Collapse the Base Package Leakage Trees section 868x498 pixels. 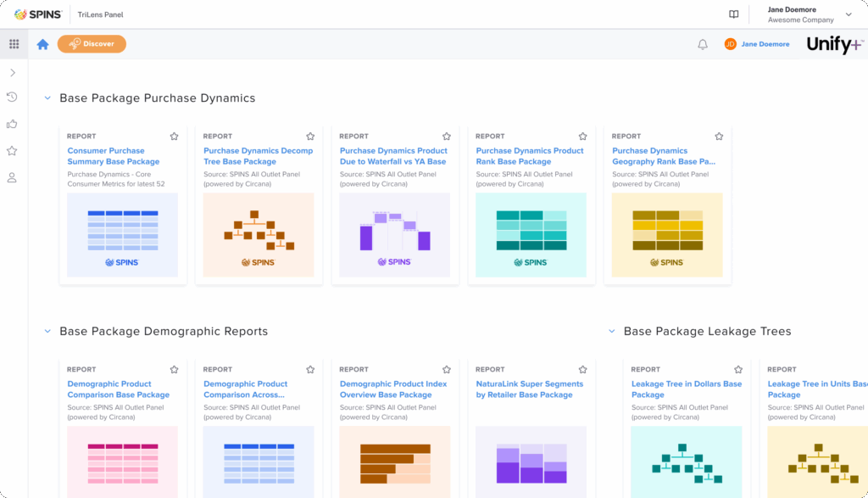[611, 332]
